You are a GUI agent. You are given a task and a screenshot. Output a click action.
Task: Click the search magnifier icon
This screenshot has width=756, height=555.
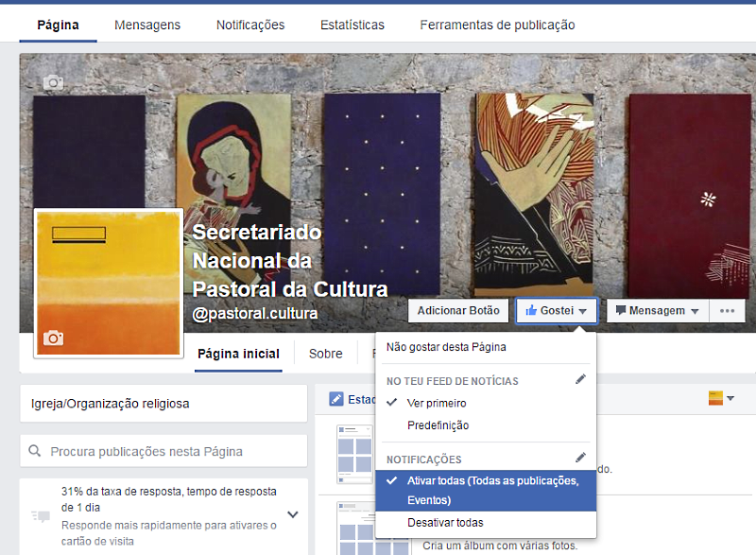tap(35, 451)
